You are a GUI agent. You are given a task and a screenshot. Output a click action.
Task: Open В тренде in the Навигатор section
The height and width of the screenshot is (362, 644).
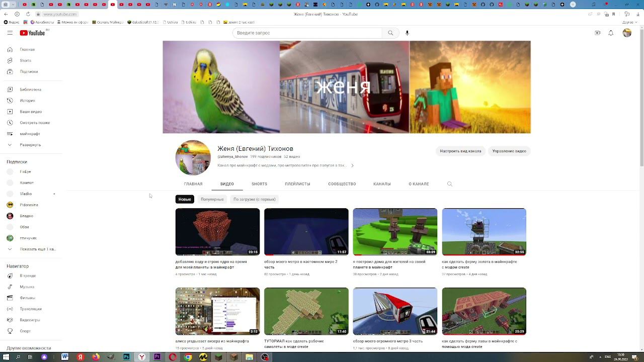pyautogui.click(x=31, y=276)
